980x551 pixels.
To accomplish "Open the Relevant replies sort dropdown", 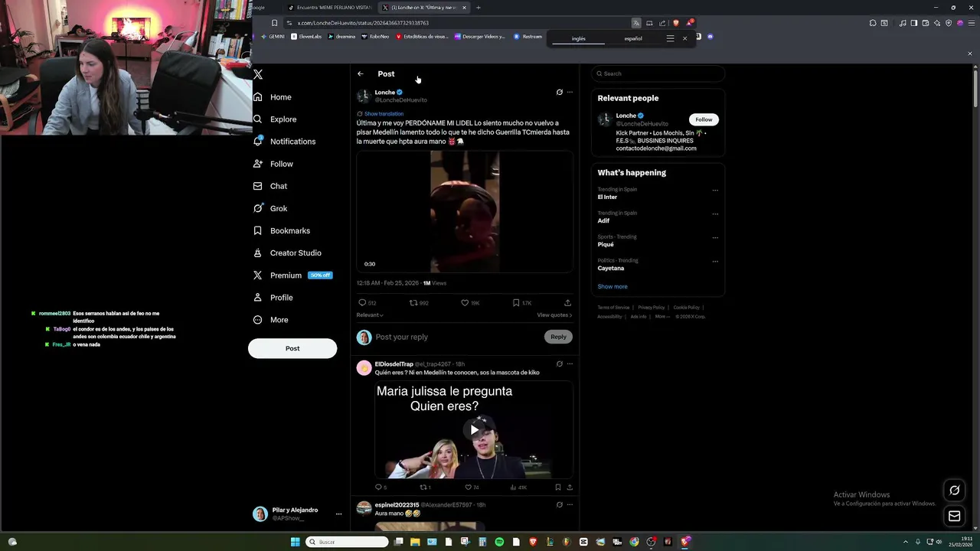I will click(370, 315).
